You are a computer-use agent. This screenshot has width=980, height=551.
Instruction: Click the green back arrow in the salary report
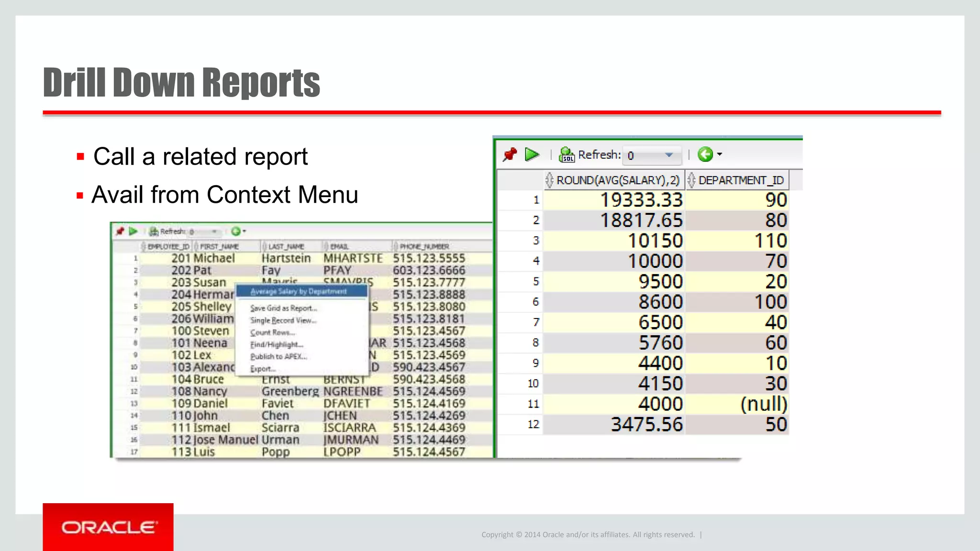coord(705,154)
